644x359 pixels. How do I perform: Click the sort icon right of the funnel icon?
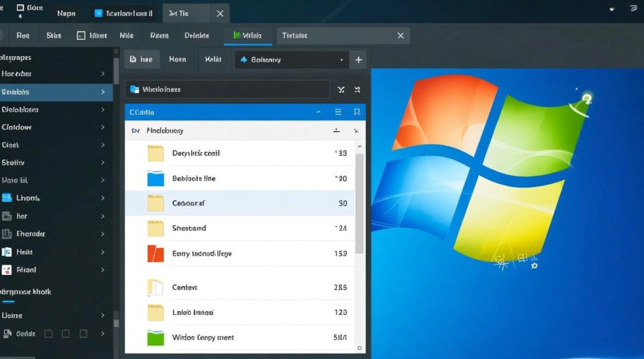point(356,89)
